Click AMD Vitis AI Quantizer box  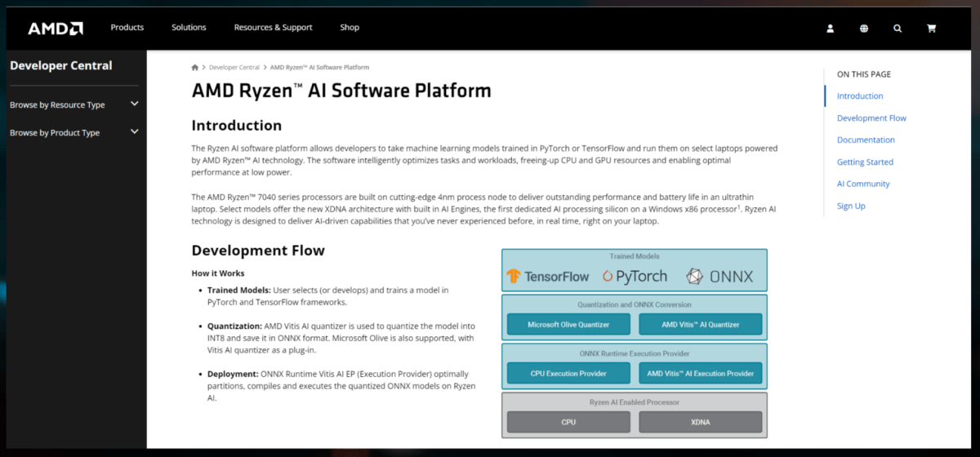(700, 324)
